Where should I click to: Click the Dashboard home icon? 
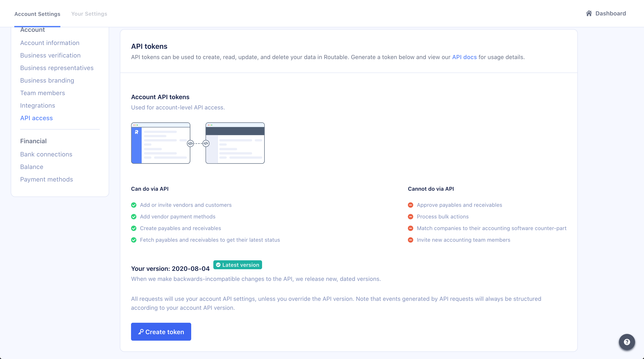(x=589, y=13)
